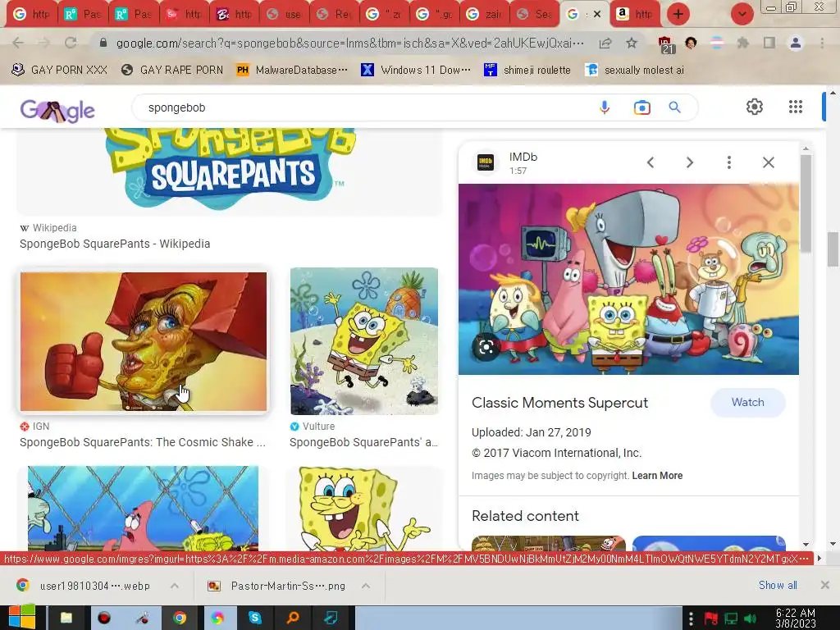Open the MalwareDatabase bookmark
Viewport: 840px width, 630px height.
(x=293, y=70)
